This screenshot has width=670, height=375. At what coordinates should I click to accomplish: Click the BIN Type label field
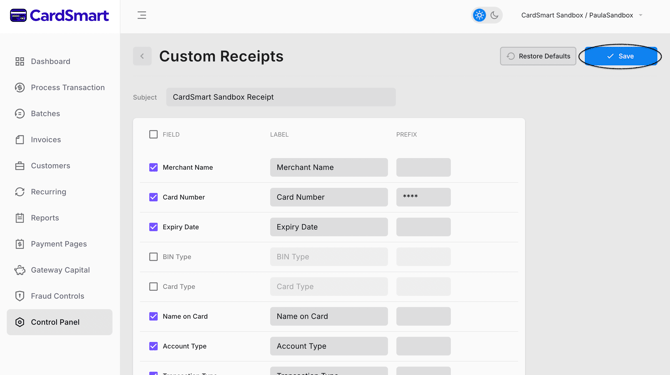point(329,257)
